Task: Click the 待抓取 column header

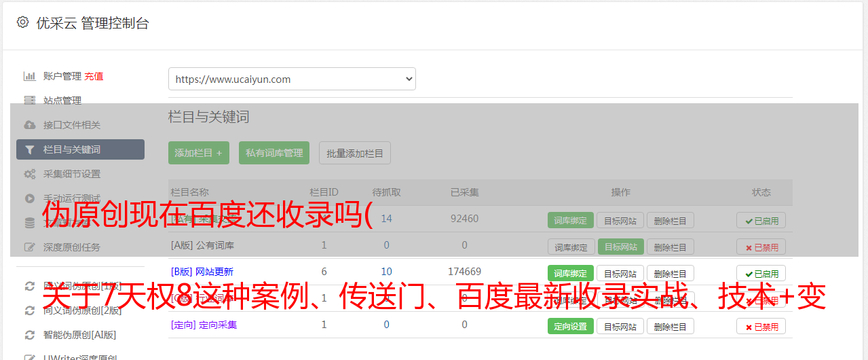Action: [386, 192]
